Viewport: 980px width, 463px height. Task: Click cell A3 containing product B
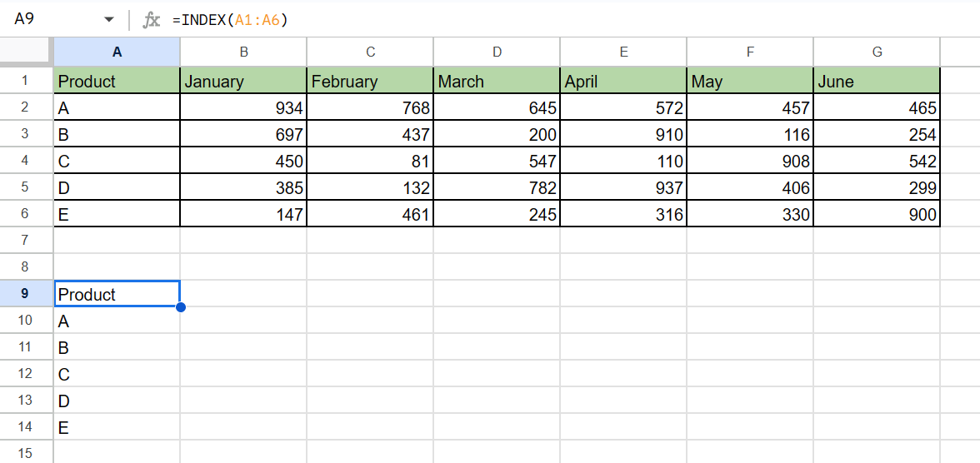(117, 134)
